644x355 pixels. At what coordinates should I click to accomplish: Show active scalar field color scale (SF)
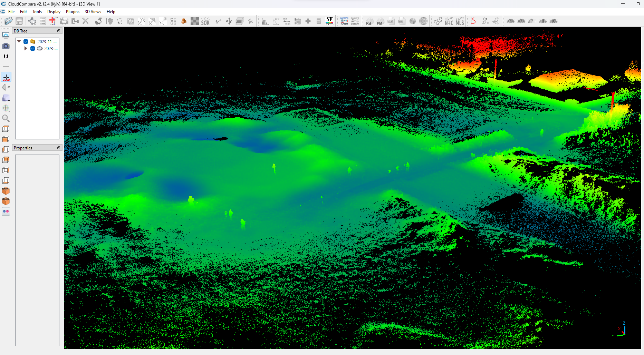(x=329, y=21)
